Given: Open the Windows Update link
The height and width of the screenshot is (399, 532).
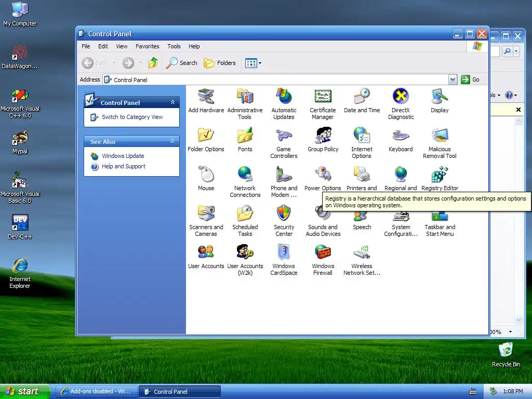Looking at the screenshot, I should [123, 156].
